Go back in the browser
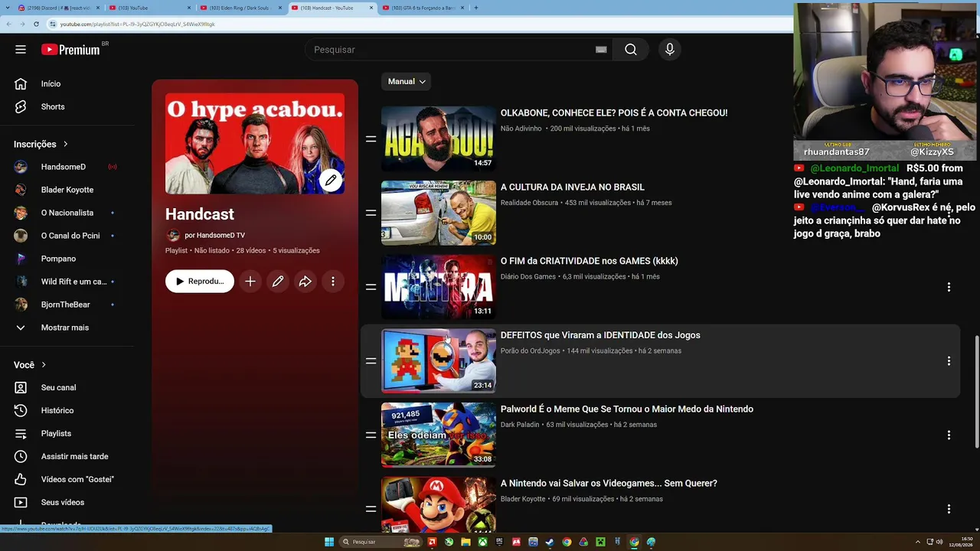 pos(8,24)
